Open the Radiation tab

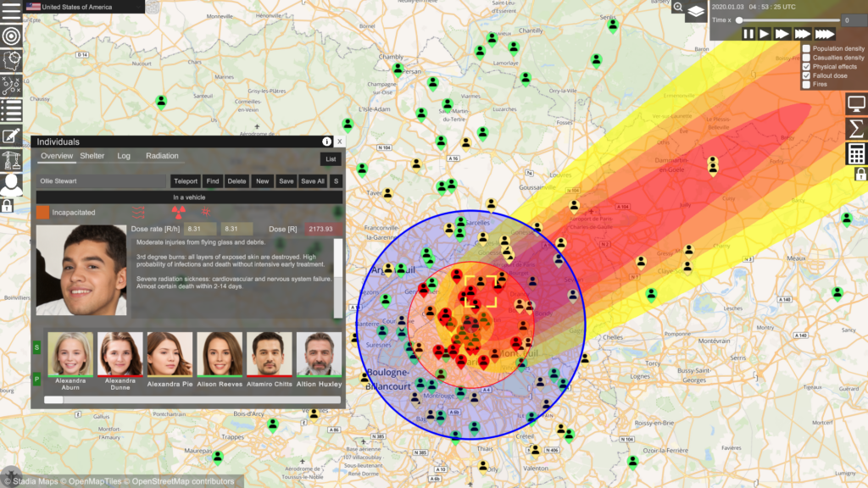click(162, 156)
